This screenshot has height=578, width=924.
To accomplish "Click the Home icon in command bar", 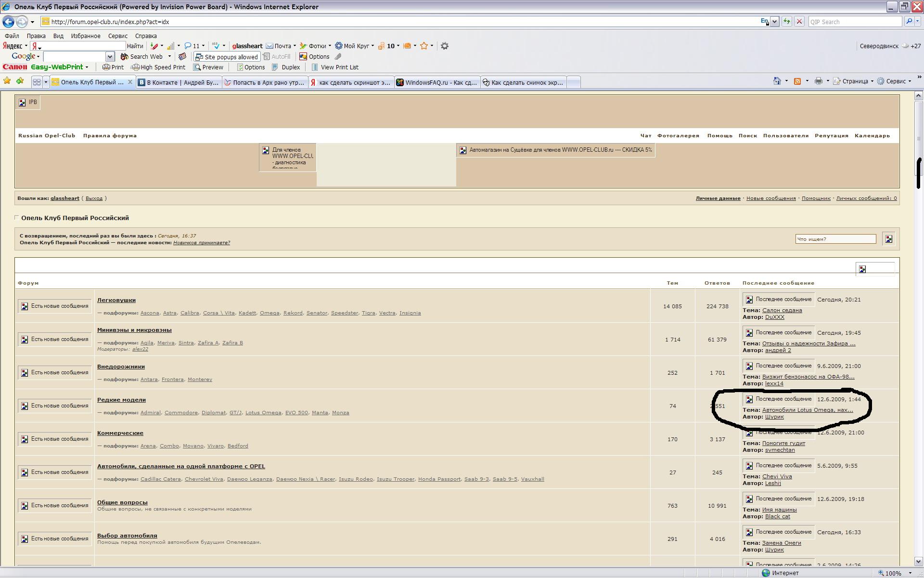I will click(x=777, y=81).
